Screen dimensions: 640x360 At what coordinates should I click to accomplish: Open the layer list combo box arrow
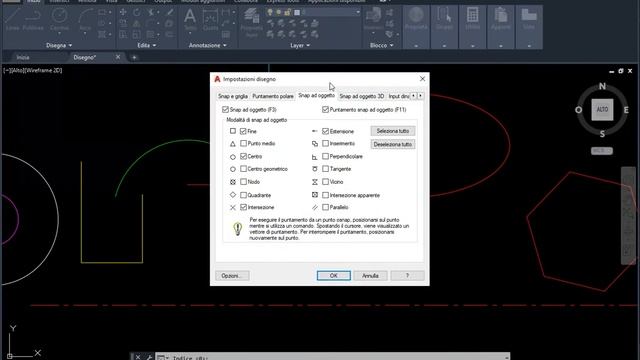(x=358, y=13)
